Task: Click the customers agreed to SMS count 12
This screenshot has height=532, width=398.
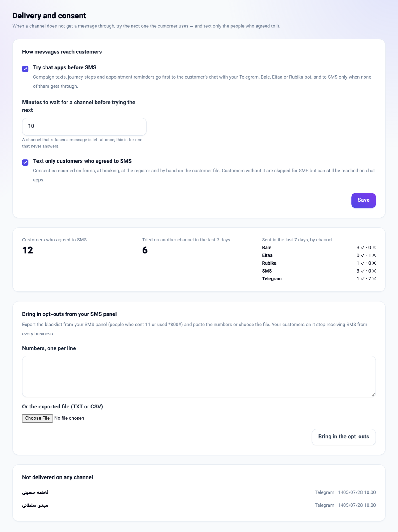Action: pos(27,250)
